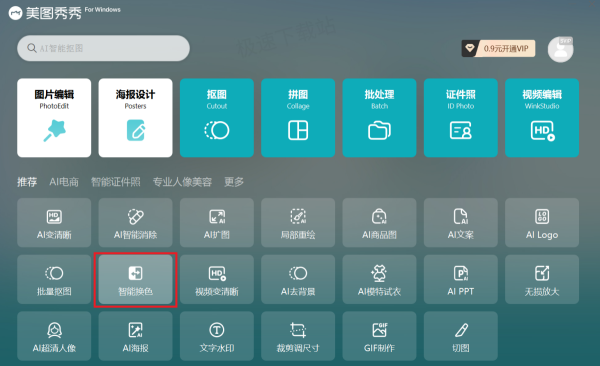Open 证件照 ID Photo tool
Screen dimensions: 600x366
click(461, 118)
